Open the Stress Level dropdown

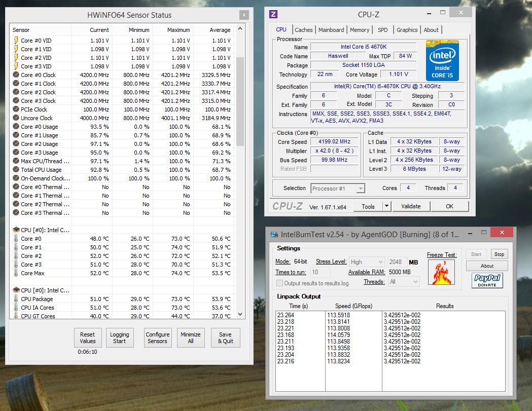pyautogui.click(x=367, y=262)
